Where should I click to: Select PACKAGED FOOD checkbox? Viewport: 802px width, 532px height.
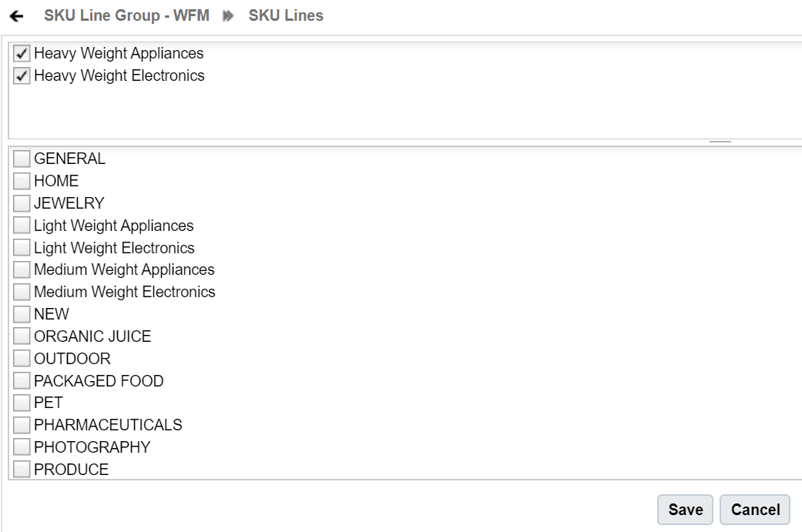tap(22, 380)
